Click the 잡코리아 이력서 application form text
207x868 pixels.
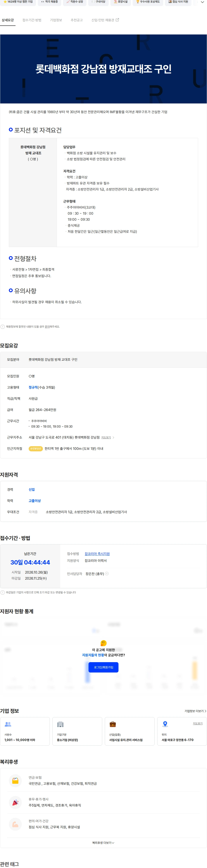click(x=95, y=561)
